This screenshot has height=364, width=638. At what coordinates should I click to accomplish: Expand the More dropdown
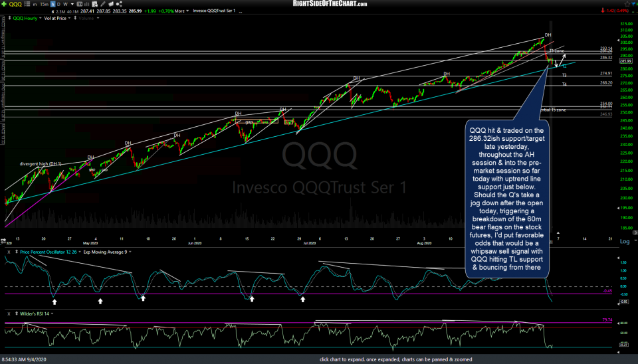(x=182, y=11)
